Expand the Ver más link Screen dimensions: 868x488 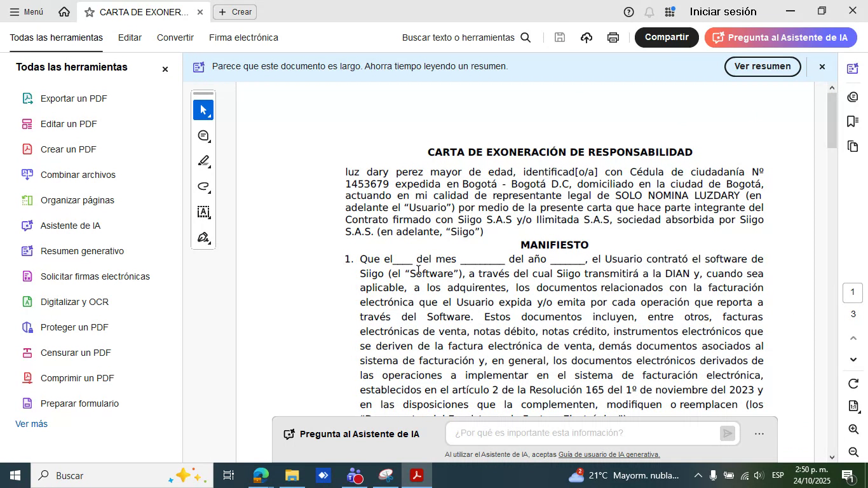(x=31, y=424)
